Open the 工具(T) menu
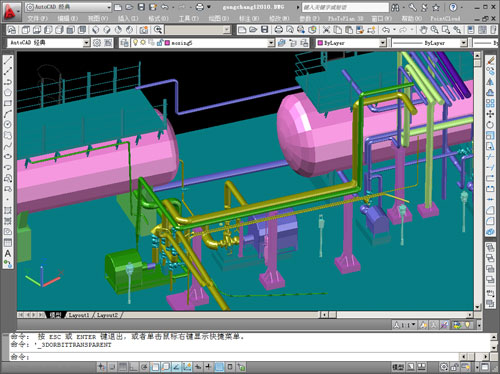The width and height of the screenshot is (500, 374). point(189,18)
